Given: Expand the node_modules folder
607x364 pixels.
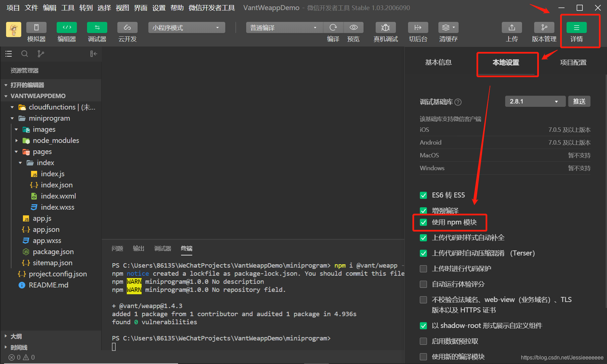Looking at the screenshot, I should tap(16, 141).
